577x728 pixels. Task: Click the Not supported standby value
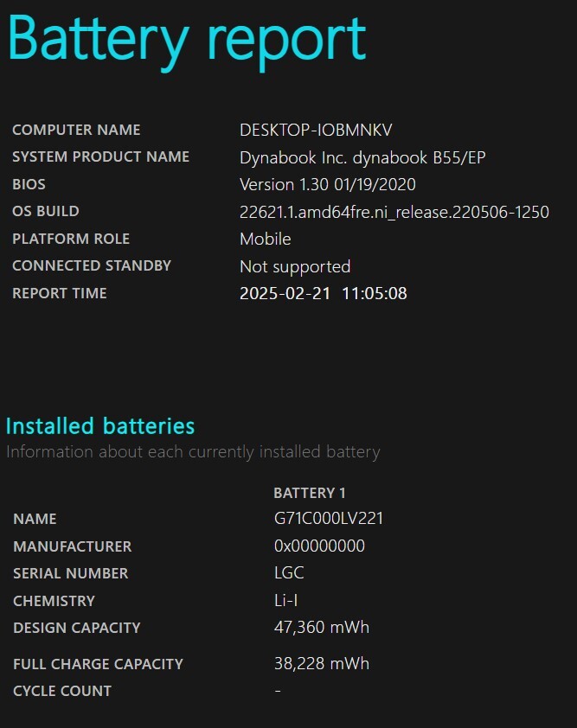coord(295,267)
